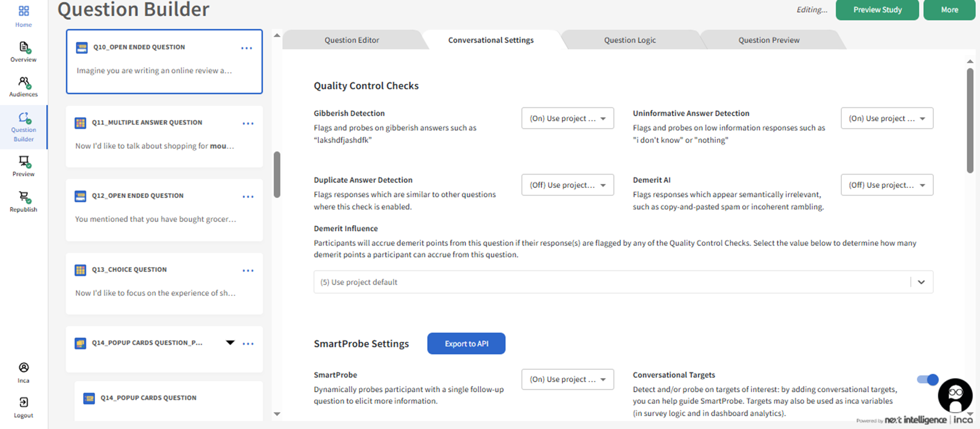Image resolution: width=980 pixels, height=429 pixels.
Task: Toggle the Conversational Targets switch
Action: (927, 379)
